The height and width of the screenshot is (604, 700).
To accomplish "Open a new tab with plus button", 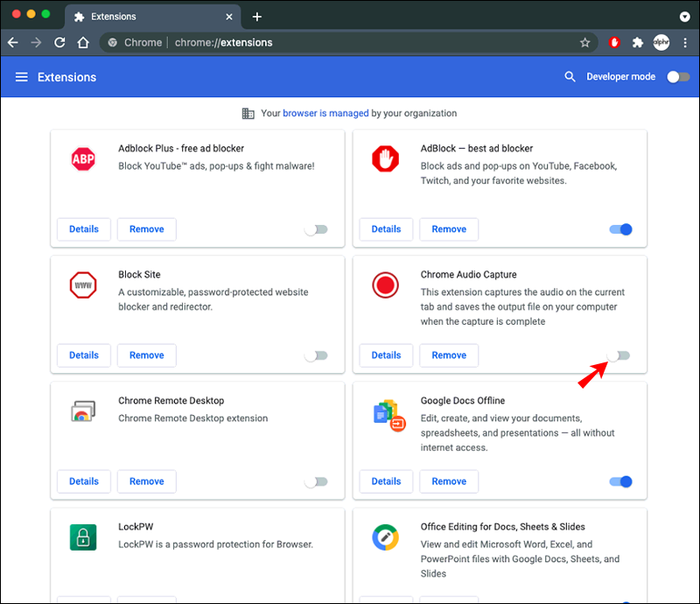I will 256,17.
